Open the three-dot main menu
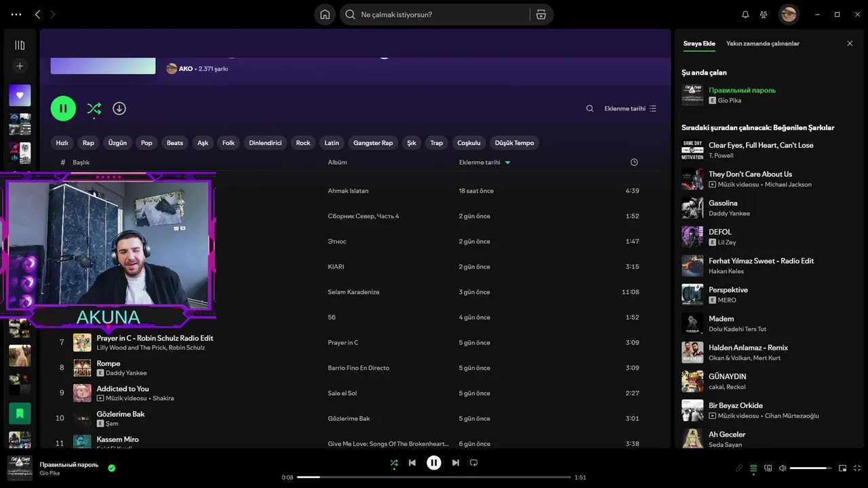 (x=16, y=14)
